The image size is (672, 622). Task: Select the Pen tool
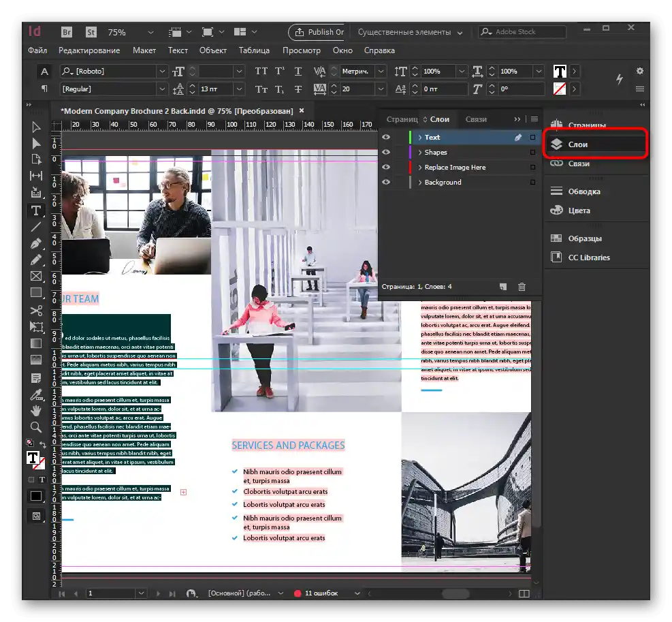[x=36, y=243]
